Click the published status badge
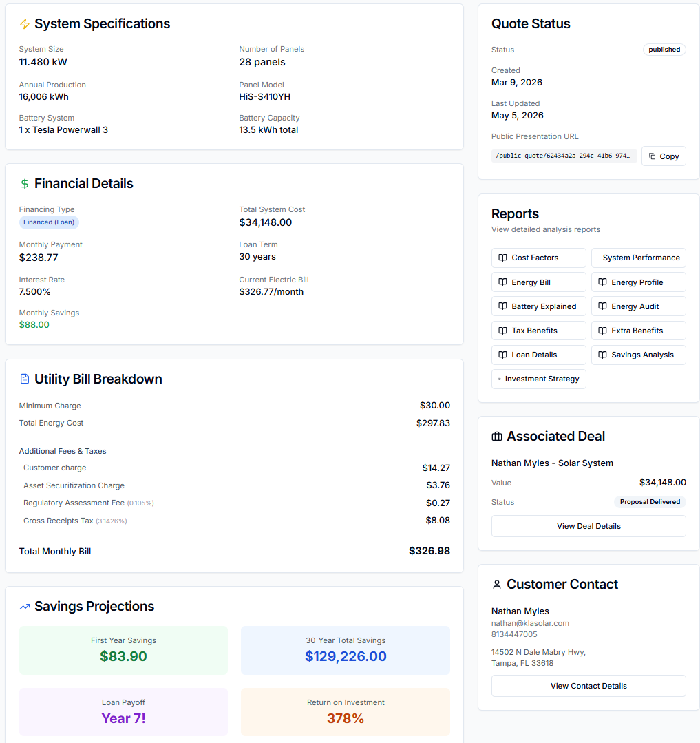 664,50
